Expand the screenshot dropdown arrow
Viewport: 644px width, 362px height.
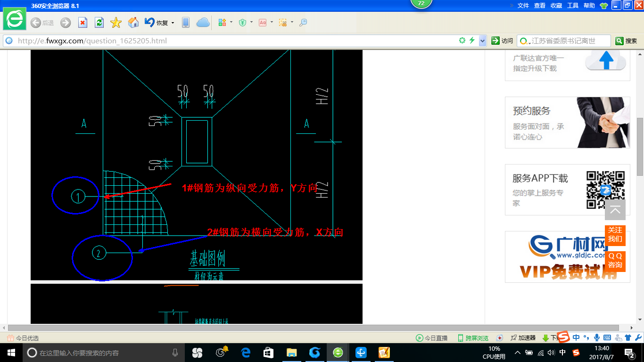pos(292,22)
